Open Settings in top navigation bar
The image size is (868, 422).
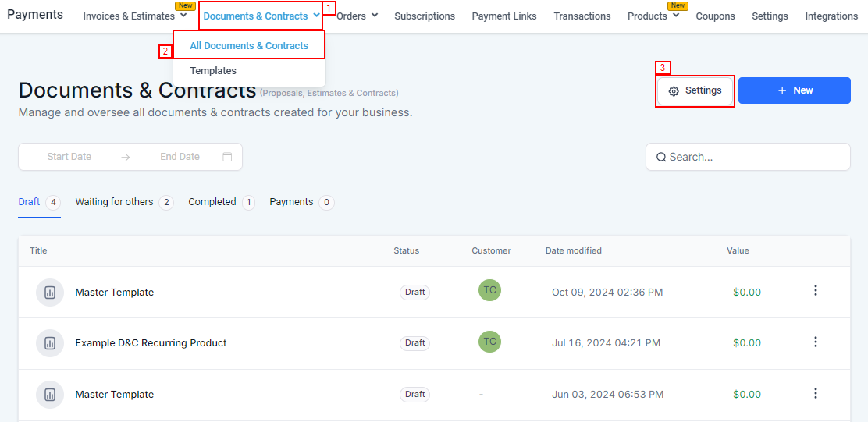point(770,16)
